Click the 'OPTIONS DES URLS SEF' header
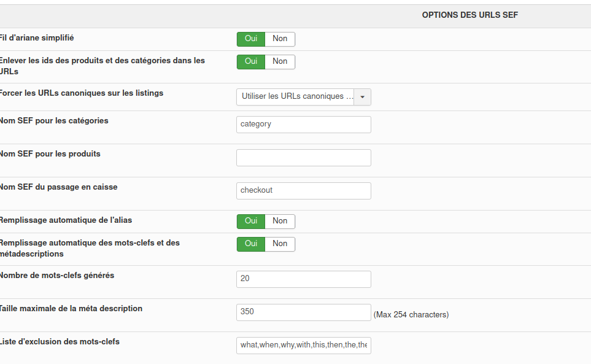The height and width of the screenshot is (364, 591). click(470, 15)
